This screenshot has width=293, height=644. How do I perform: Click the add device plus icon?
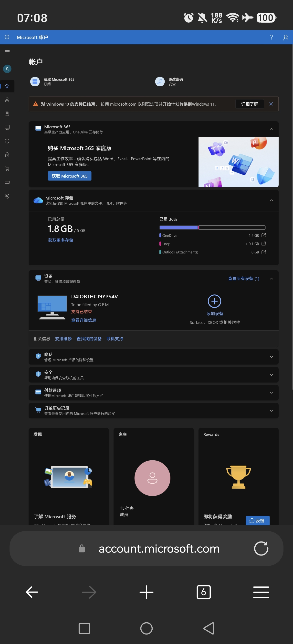click(x=214, y=301)
